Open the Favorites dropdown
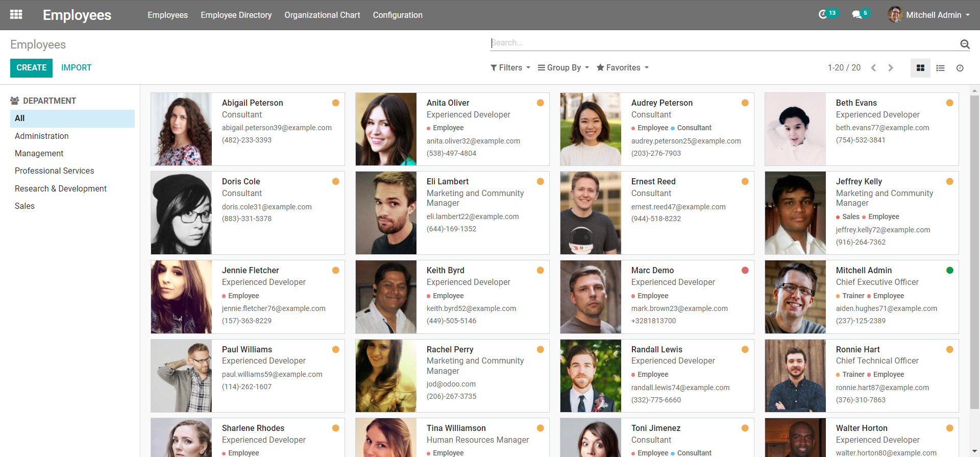This screenshot has width=980, height=457. click(623, 67)
